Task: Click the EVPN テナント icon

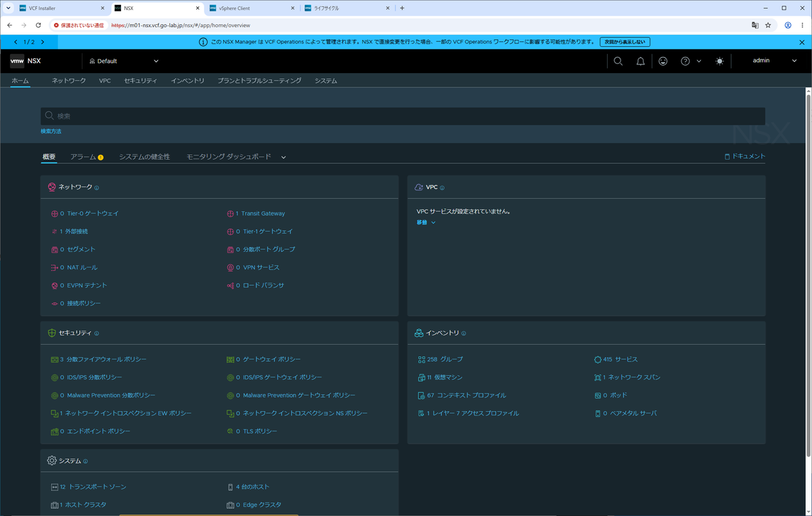Action: point(54,286)
